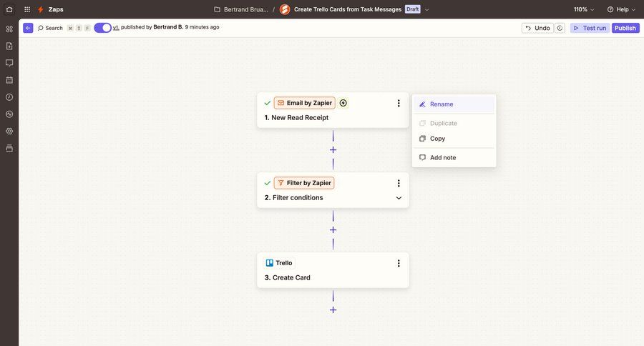The width and height of the screenshot is (644, 346).
Task: Click the Email by Zapier app badge
Action: click(304, 103)
